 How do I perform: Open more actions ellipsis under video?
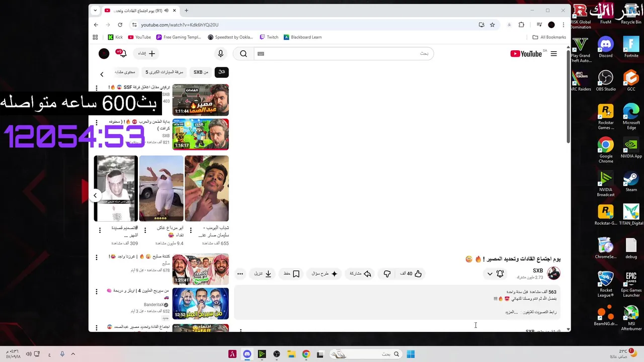(x=240, y=274)
